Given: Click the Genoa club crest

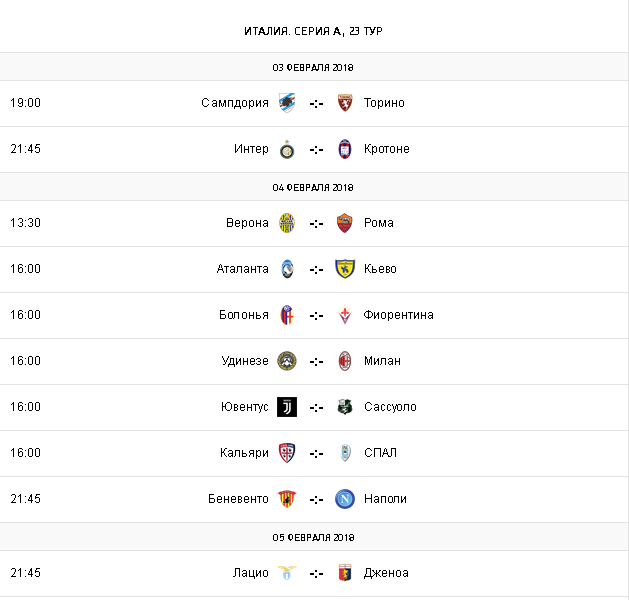Looking at the screenshot, I should pos(345,573).
